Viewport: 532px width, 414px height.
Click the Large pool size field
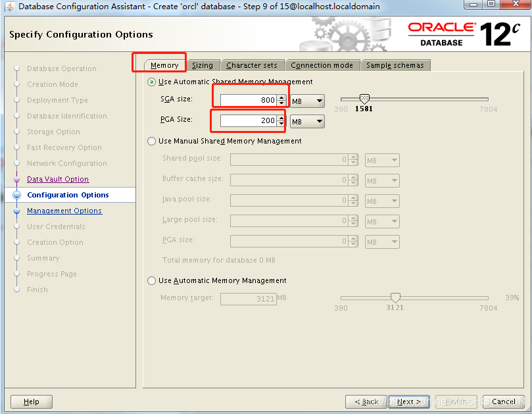289,220
